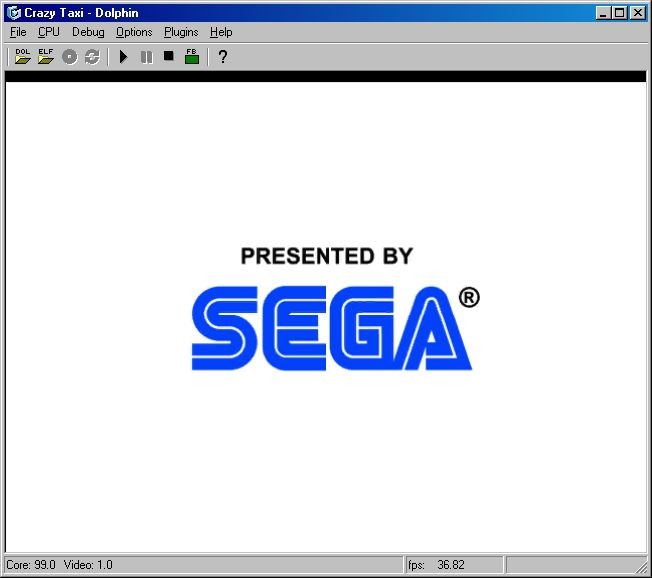Screen dimensions: 652x578
Task: Click the PRESENTED BY text in game view
Action: point(327,256)
